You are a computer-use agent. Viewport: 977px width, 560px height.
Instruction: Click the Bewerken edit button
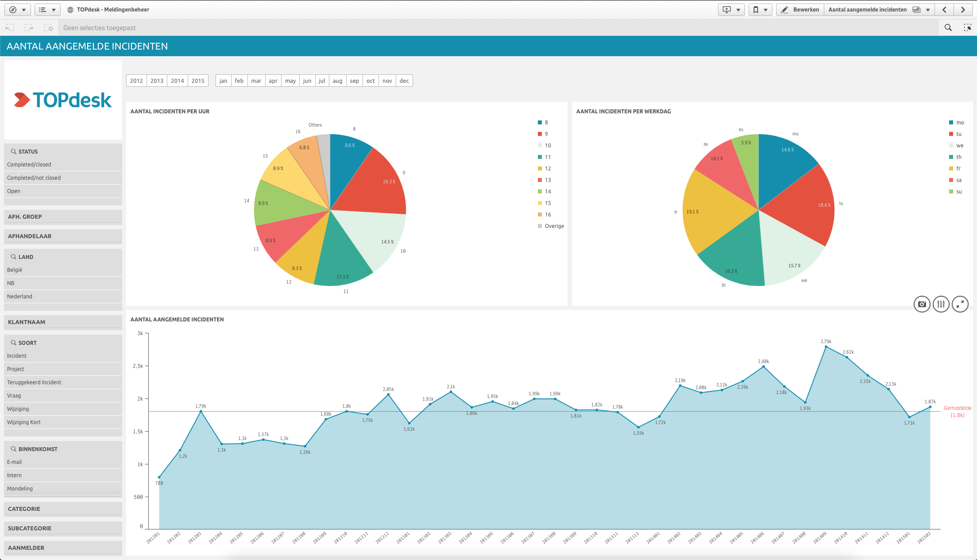[800, 10]
